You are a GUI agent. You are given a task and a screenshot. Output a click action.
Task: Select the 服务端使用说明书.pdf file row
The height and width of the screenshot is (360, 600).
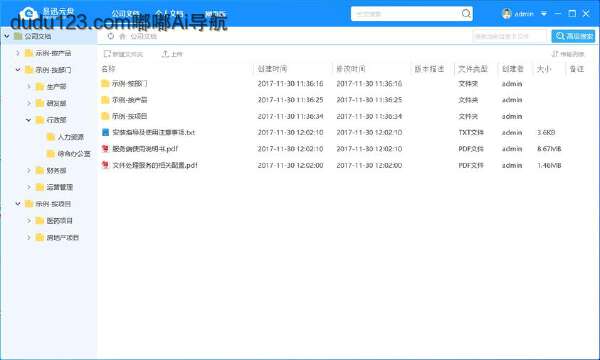click(x=344, y=149)
